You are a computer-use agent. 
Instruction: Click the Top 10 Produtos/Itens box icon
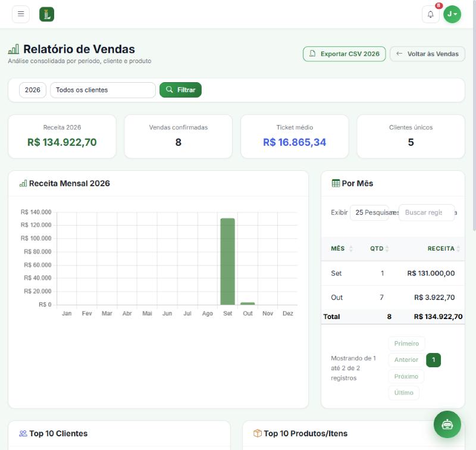pos(258,433)
